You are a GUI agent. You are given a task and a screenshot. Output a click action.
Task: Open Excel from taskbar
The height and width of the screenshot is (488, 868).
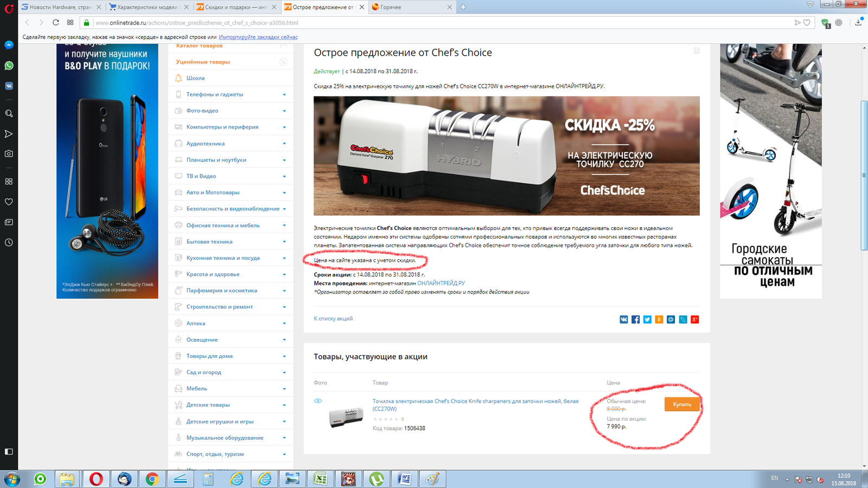point(320,479)
